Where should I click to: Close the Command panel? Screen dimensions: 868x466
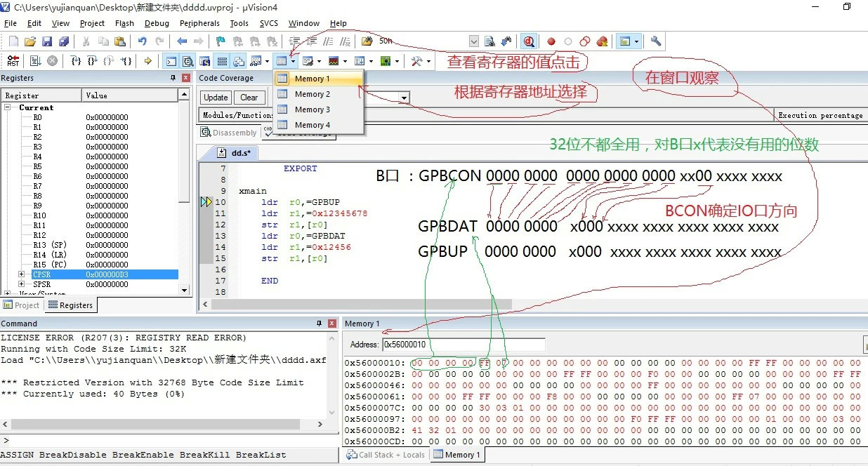[332, 324]
